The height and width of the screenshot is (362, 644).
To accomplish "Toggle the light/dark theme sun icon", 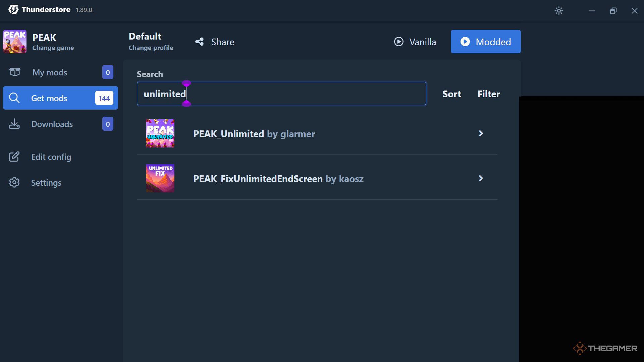I will [x=559, y=11].
